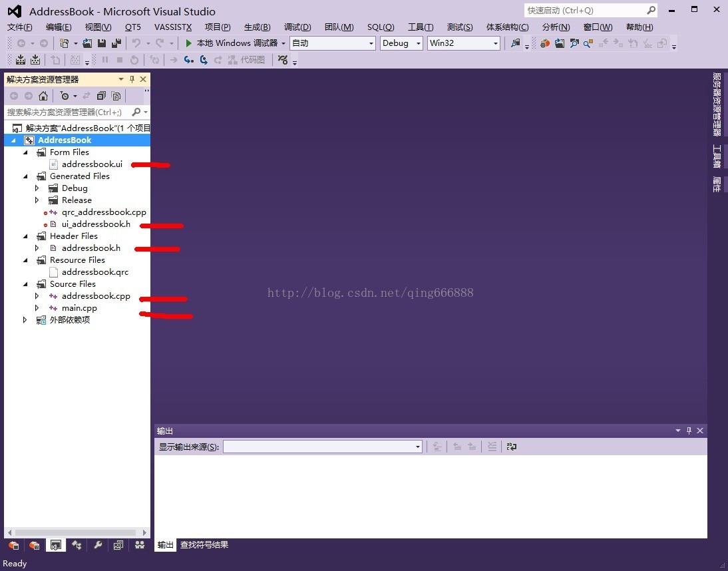Open the 生成(B) menu
728x571 pixels.
pos(258,27)
